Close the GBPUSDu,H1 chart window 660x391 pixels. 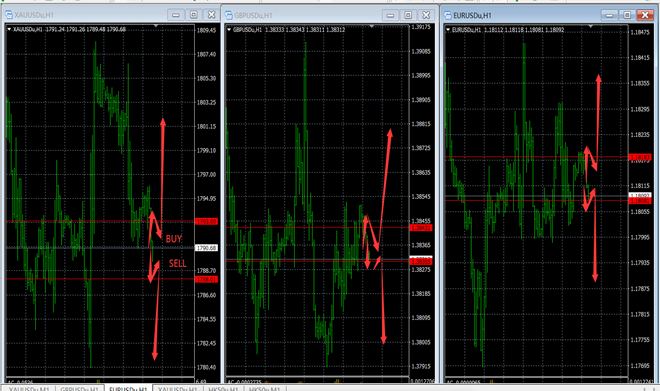coord(426,15)
